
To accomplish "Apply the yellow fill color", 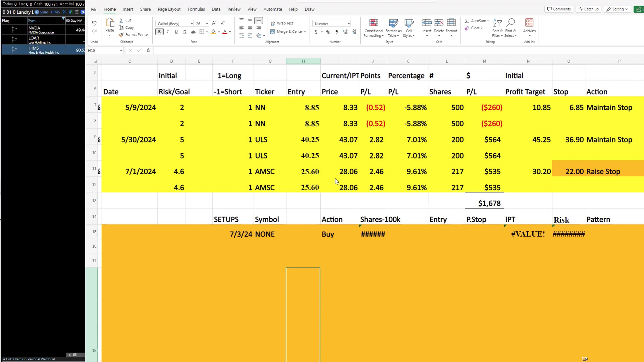I will [x=214, y=32].
